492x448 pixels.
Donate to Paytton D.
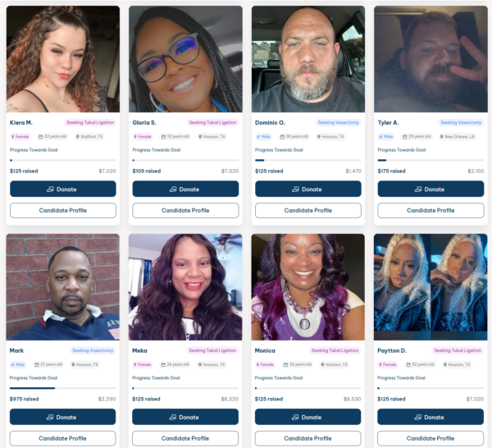coord(430,417)
